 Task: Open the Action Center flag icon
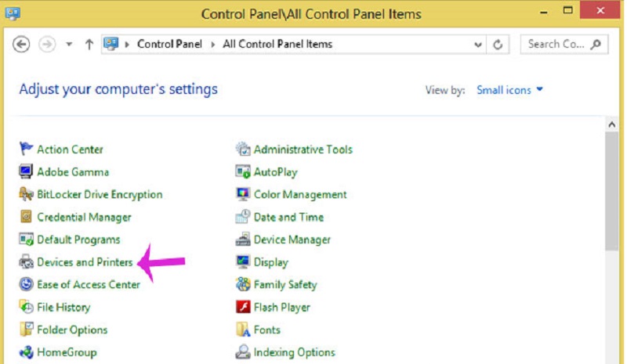(26, 149)
